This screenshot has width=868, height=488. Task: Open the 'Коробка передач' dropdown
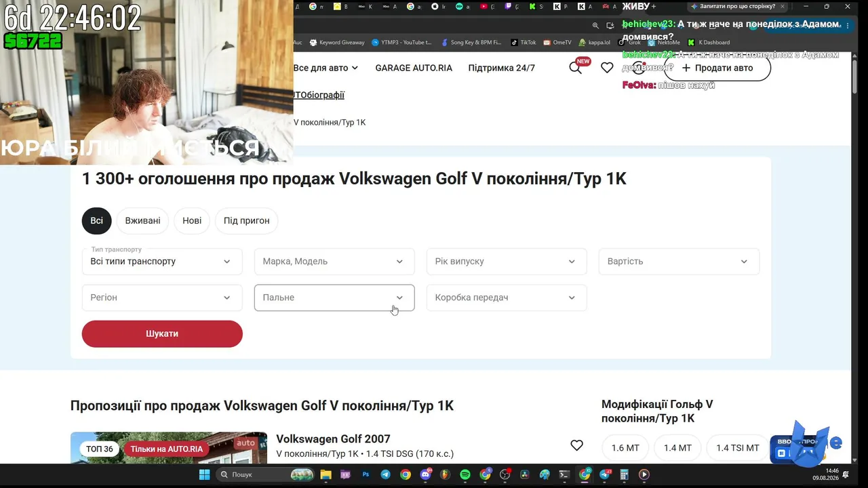click(x=507, y=298)
